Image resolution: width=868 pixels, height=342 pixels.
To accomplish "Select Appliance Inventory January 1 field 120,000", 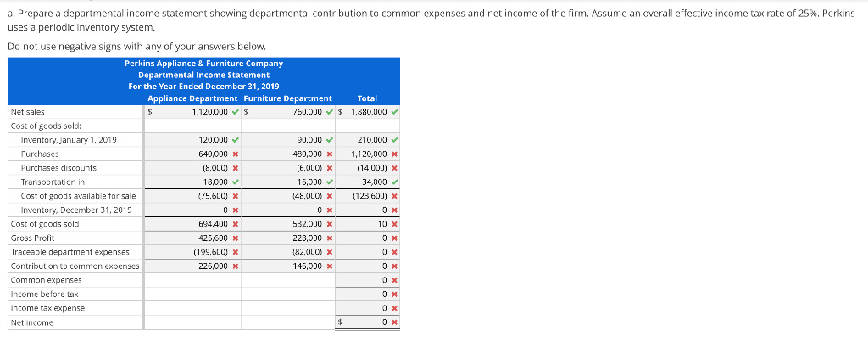I will 192,140.
